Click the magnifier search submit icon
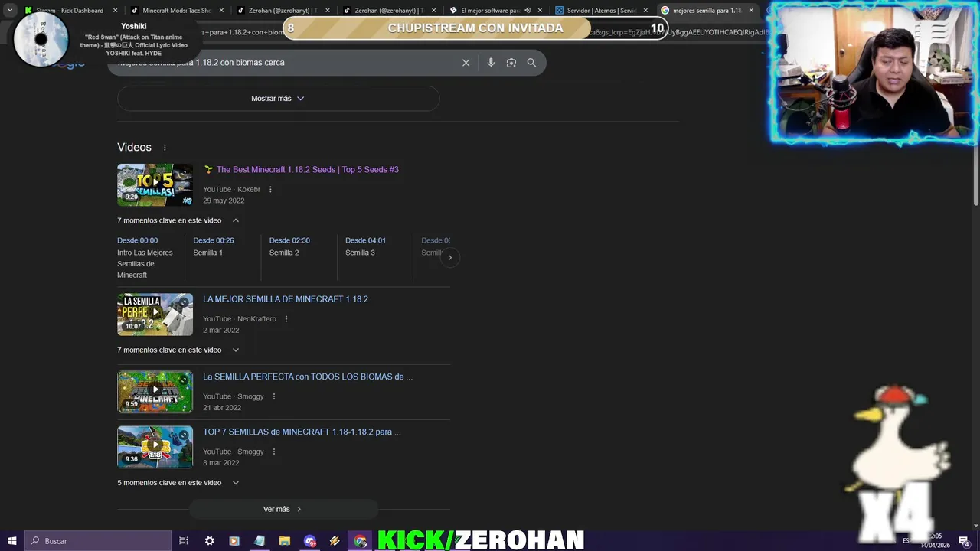The image size is (980, 551). tap(531, 63)
